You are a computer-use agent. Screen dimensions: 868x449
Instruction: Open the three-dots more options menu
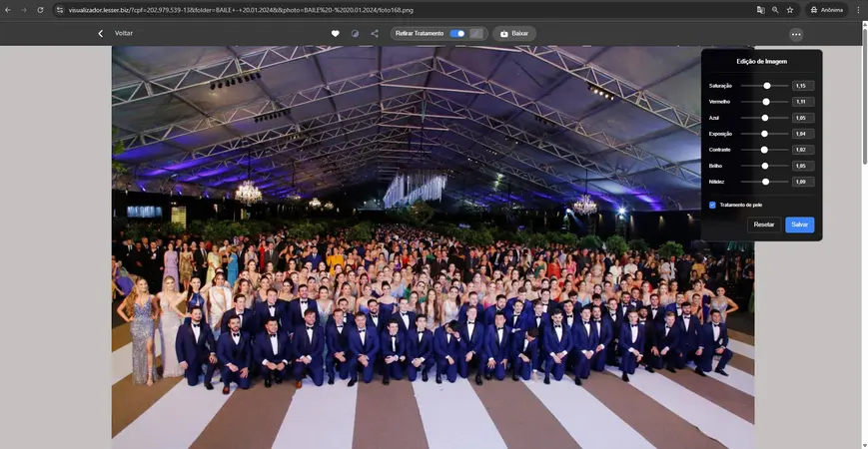[795, 34]
